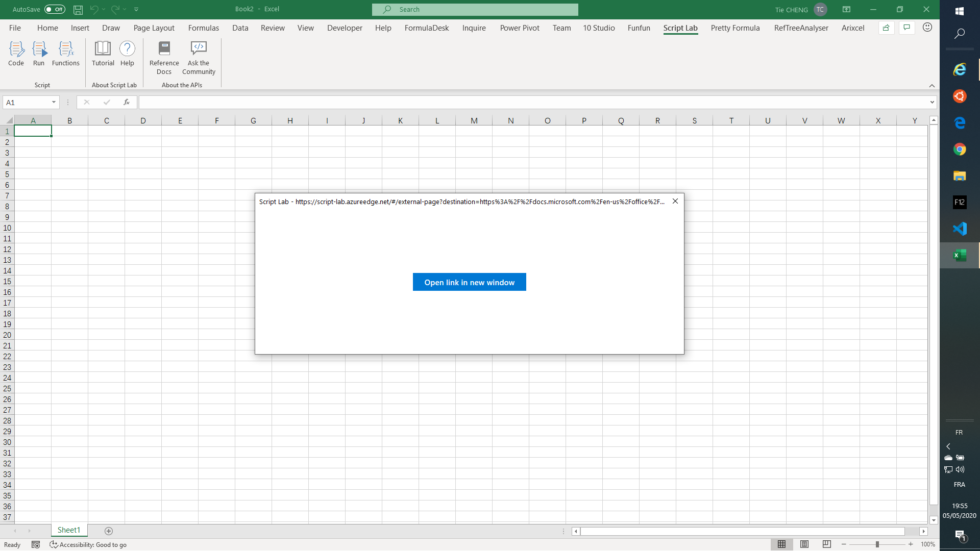Click the smiley feedback icon

[927, 28]
